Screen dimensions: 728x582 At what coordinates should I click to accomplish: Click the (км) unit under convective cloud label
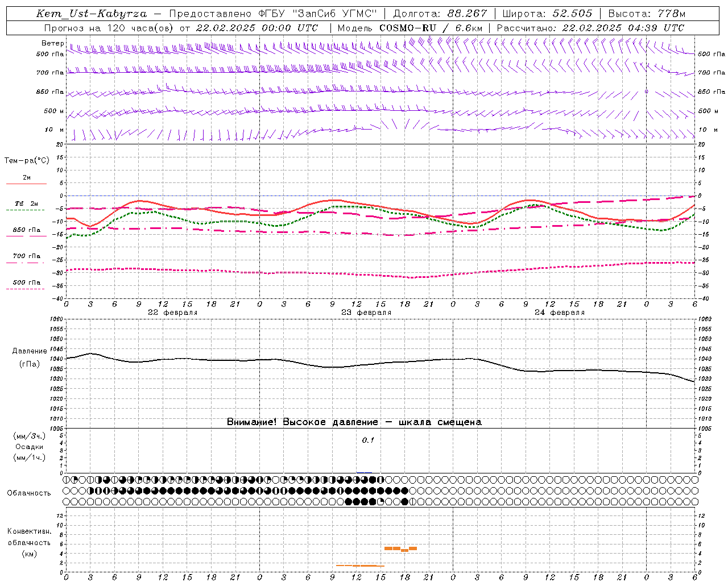[x=30, y=554]
